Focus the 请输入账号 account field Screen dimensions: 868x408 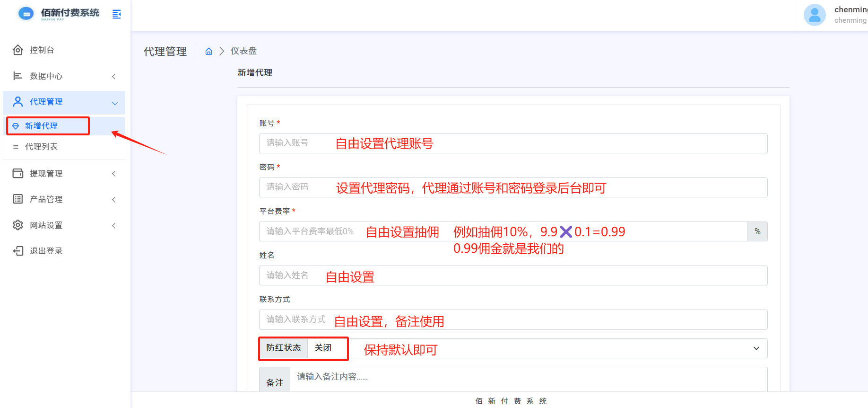pyautogui.click(x=513, y=143)
